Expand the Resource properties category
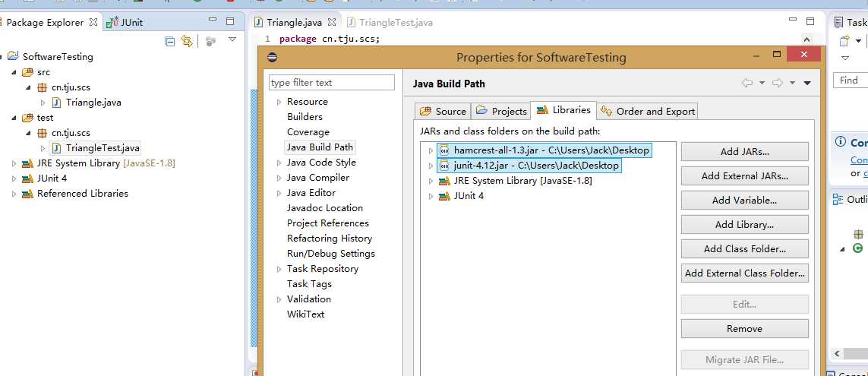 tap(279, 102)
